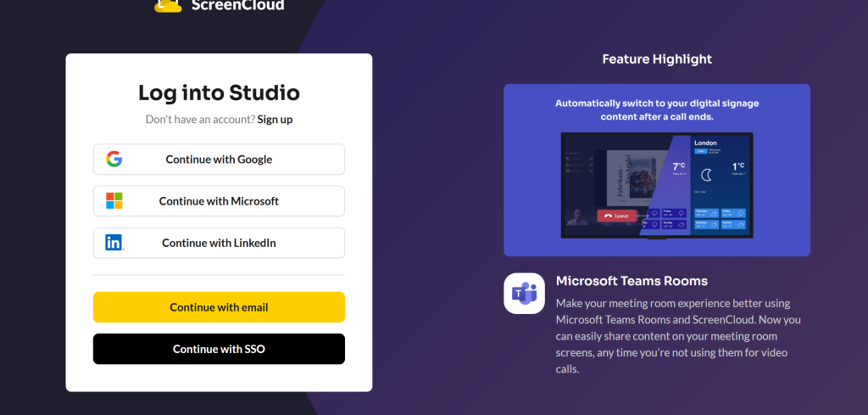The image size is (868, 415).
Task: Click the 'Don't have an account?' text
Action: pyautogui.click(x=200, y=119)
